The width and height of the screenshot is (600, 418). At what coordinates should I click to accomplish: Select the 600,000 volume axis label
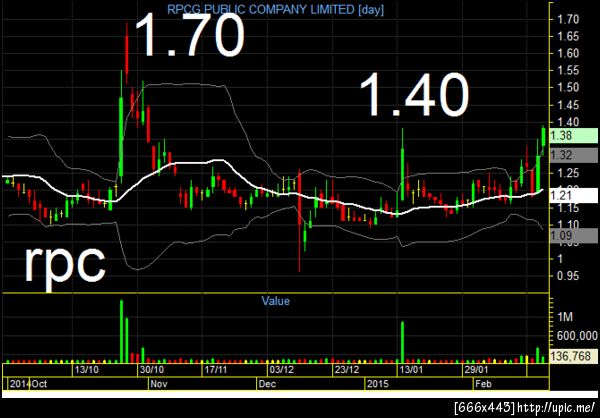(575, 336)
